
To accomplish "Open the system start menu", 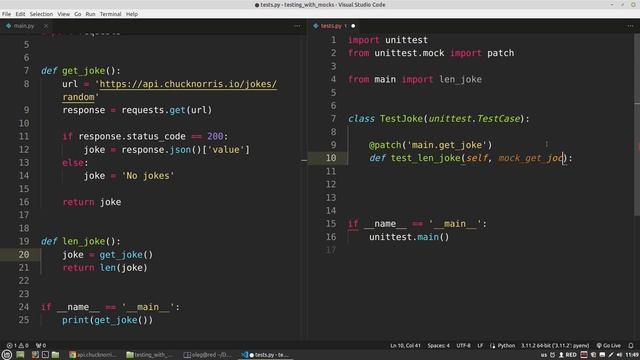I will [7, 355].
